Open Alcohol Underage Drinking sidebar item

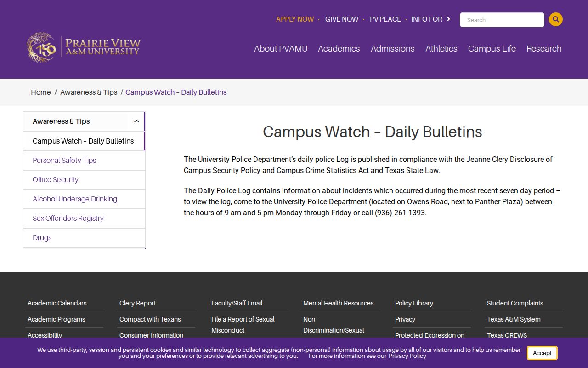[84, 199]
